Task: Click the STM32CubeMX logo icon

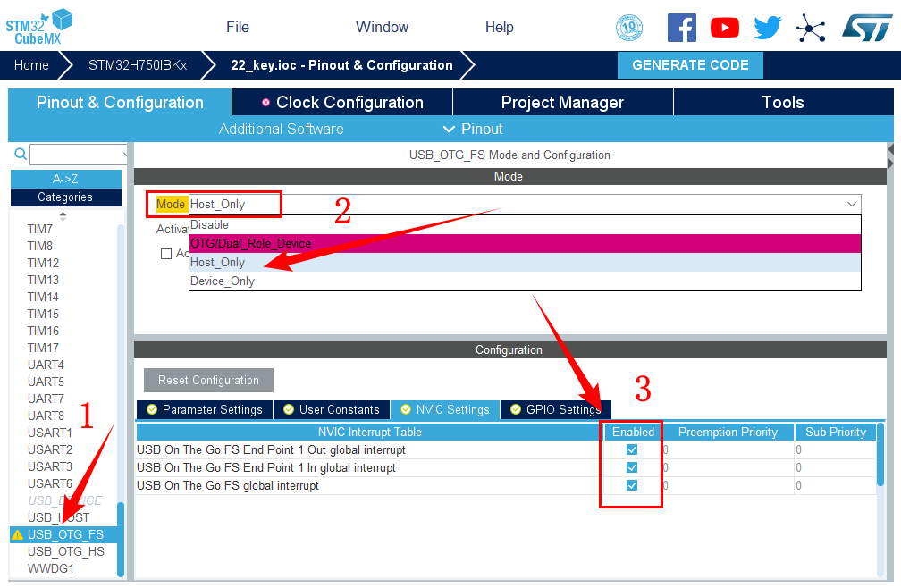Action: pyautogui.click(x=39, y=25)
